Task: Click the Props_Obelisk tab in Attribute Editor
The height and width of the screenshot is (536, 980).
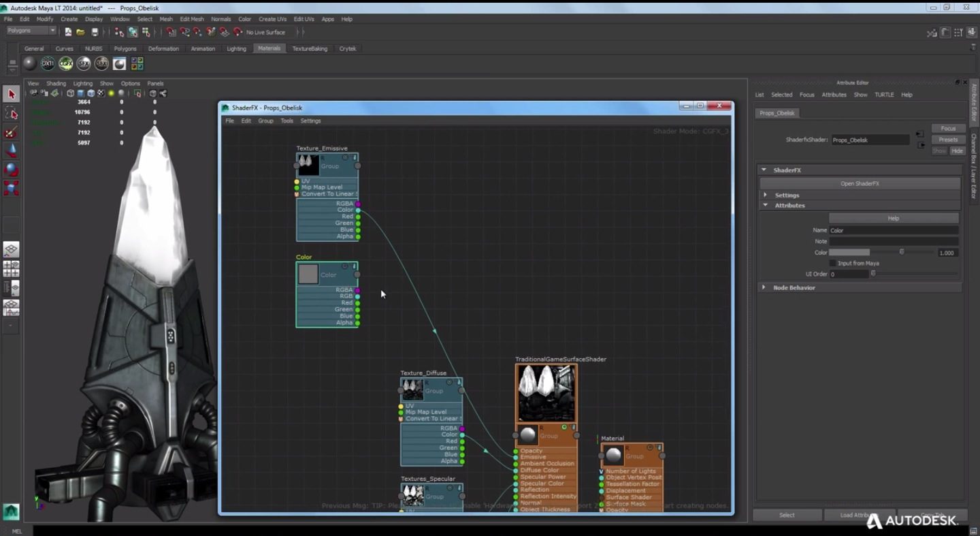Action: [777, 113]
